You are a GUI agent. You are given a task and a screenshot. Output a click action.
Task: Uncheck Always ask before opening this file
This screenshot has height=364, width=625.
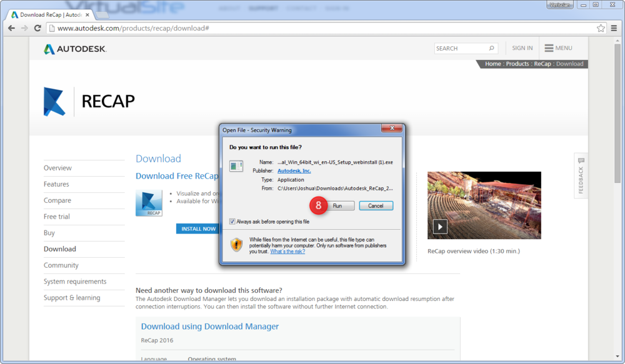click(x=232, y=222)
